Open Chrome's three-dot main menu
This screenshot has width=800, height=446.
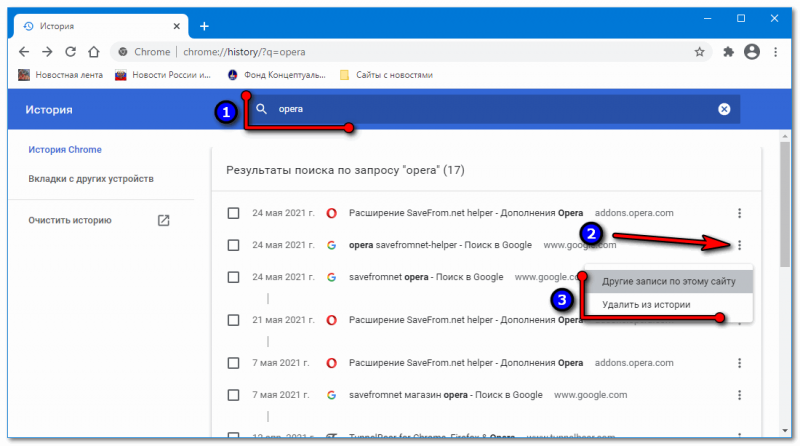pos(775,51)
